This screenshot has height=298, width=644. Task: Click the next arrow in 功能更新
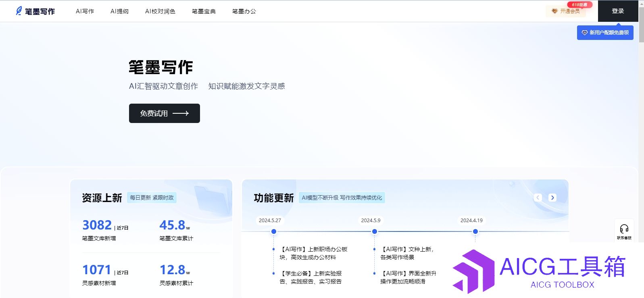(x=552, y=198)
